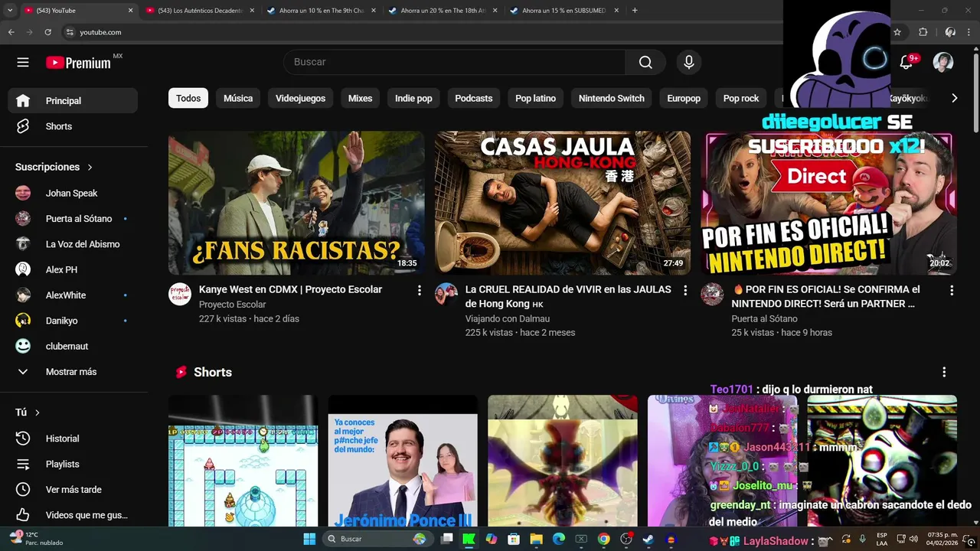Screen dimensions: 980x551
Task: Bookmark this page with the star icon
Action: (x=897, y=32)
